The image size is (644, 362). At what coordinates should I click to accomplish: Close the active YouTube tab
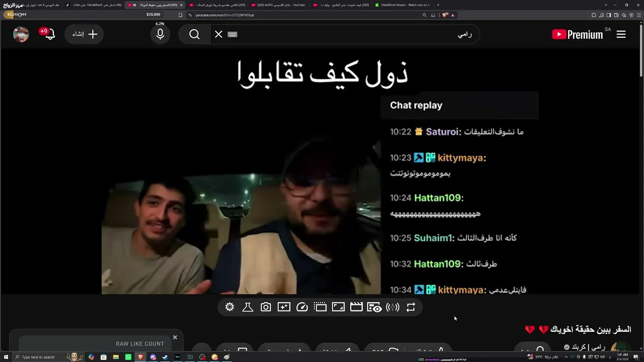point(181,5)
